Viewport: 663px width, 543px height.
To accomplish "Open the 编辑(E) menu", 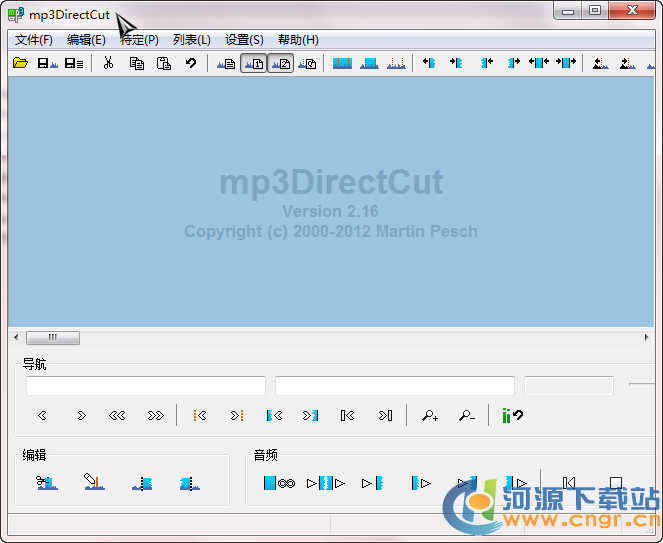I will pos(86,40).
